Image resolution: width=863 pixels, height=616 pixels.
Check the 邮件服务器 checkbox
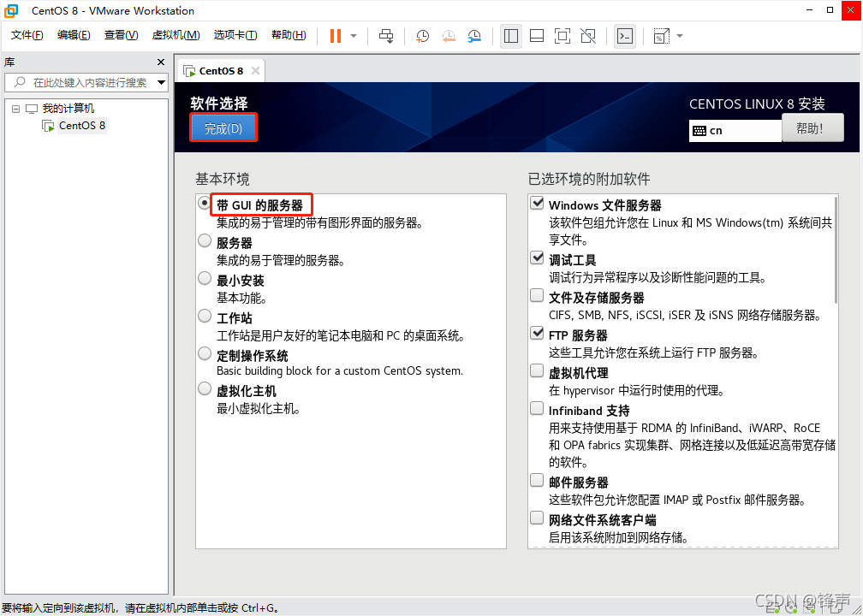537,480
